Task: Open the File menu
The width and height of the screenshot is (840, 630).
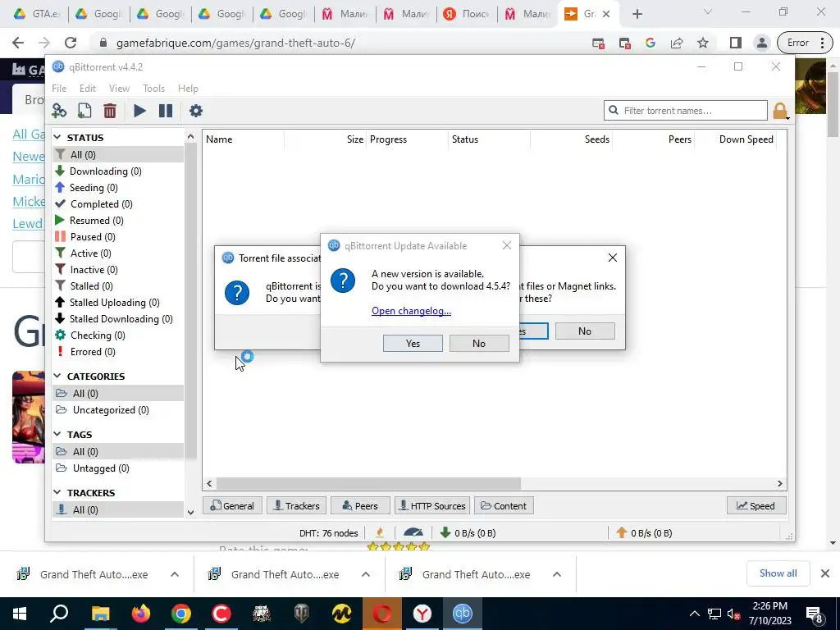Action: coord(59,89)
